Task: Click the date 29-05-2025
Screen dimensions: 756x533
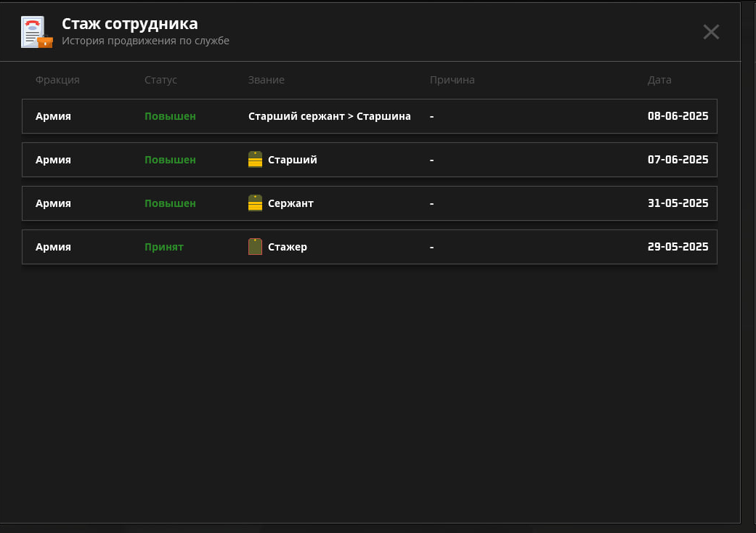Action: click(678, 247)
